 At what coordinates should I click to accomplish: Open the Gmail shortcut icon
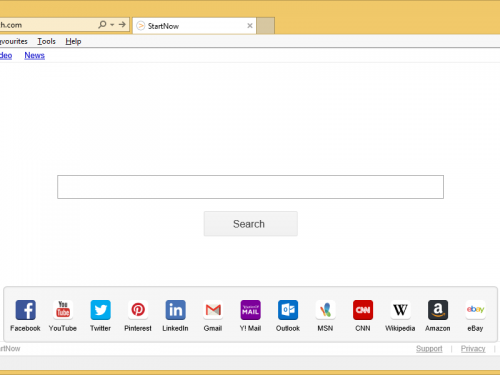pos(213,310)
